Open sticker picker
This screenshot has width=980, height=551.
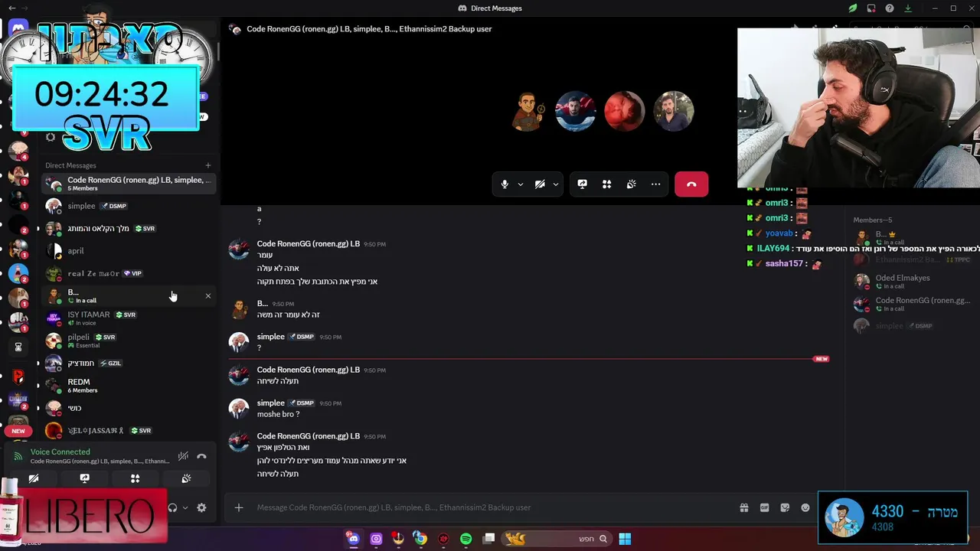(x=785, y=507)
